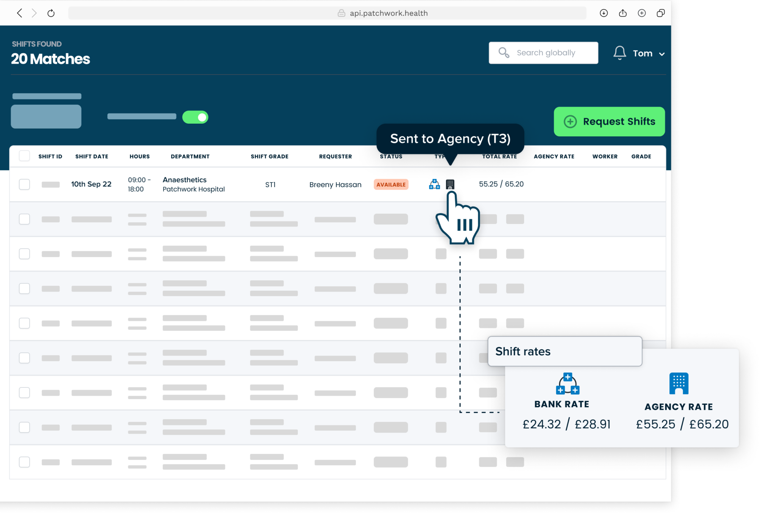Screen dimensions: 759x532
Task: Click the 20 Matches heading
Action: click(50, 59)
